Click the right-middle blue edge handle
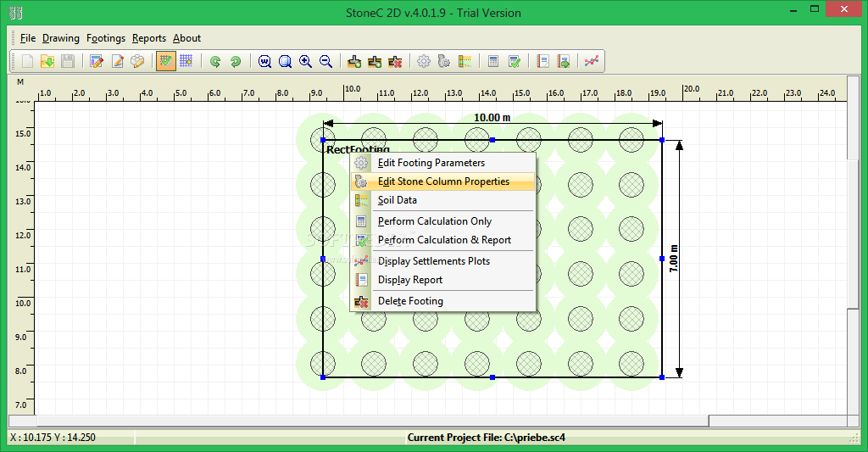The height and width of the screenshot is (452, 868). pos(662,259)
